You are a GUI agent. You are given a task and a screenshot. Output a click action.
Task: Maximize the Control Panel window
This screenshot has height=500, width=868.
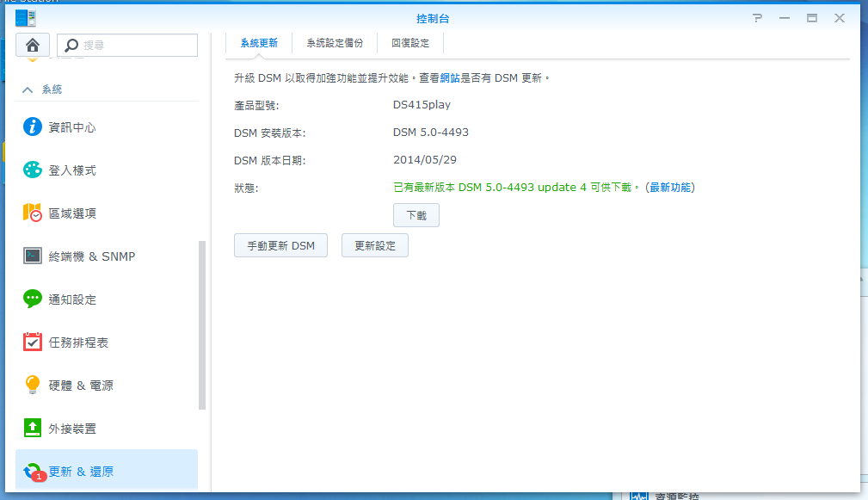(x=812, y=18)
